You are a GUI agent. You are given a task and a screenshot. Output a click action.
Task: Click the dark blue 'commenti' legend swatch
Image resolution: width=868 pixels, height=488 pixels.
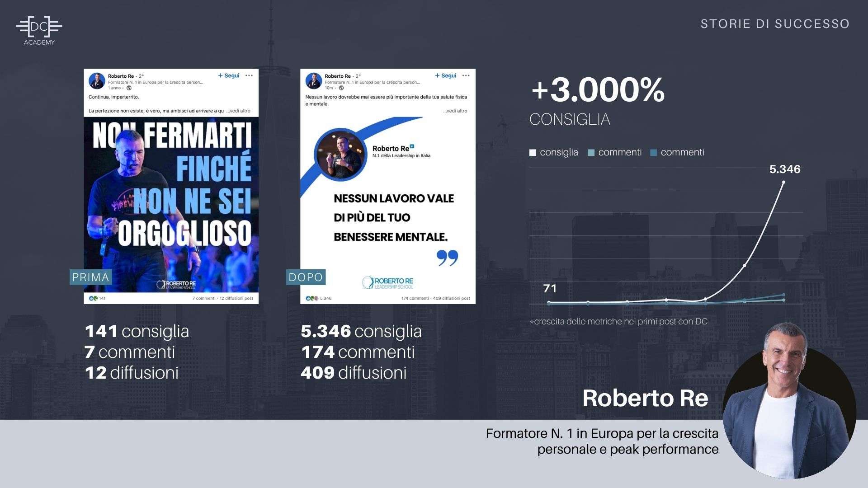[653, 153]
